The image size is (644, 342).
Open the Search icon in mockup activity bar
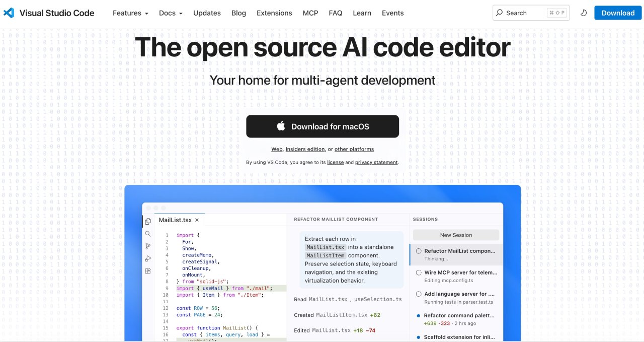[148, 234]
